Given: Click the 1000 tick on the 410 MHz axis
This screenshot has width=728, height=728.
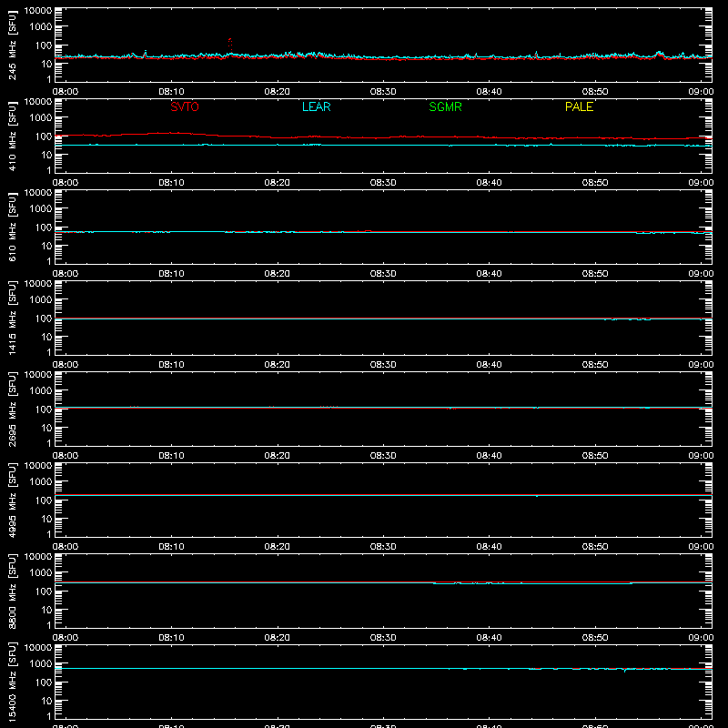Looking at the screenshot, I should tap(41, 118).
